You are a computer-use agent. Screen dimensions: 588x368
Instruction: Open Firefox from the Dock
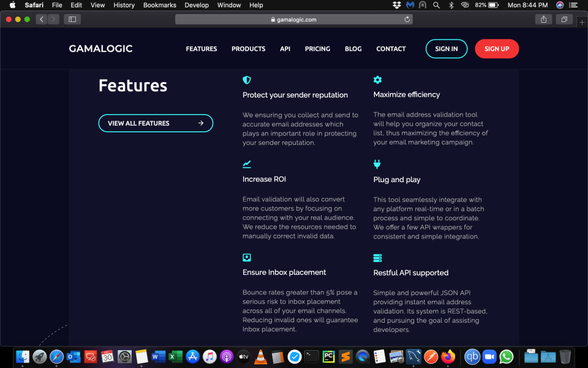click(x=448, y=356)
